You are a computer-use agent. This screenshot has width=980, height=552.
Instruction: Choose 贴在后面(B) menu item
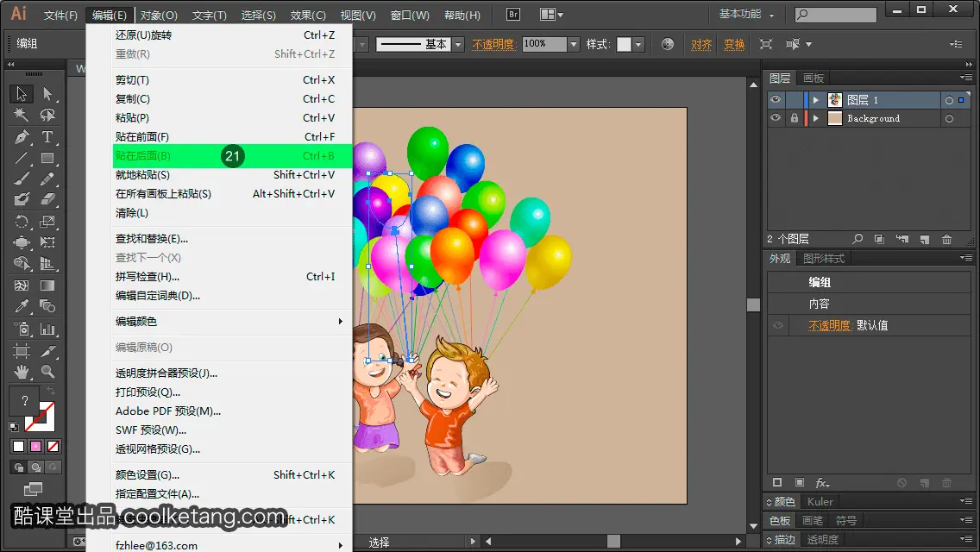click(x=233, y=155)
